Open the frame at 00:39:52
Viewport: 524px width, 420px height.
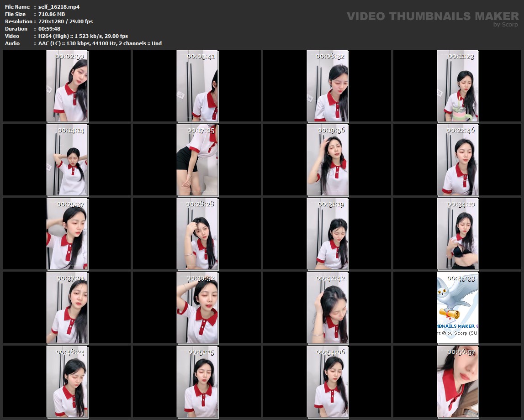point(197,308)
